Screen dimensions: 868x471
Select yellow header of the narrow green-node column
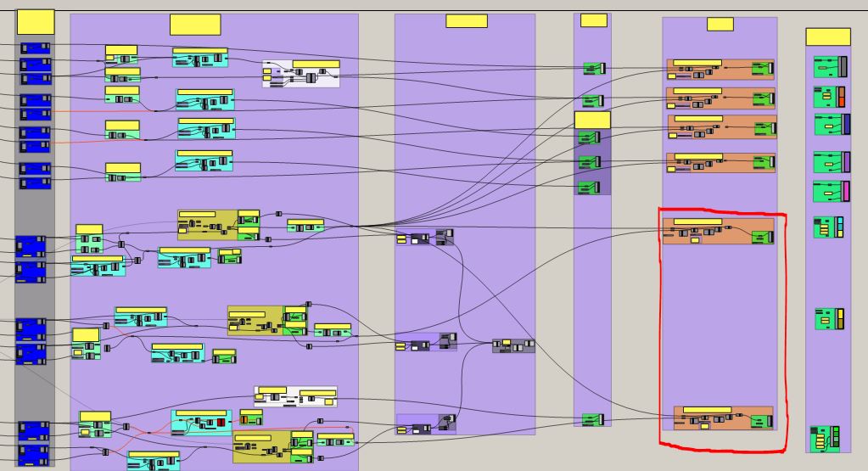(x=593, y=20)
